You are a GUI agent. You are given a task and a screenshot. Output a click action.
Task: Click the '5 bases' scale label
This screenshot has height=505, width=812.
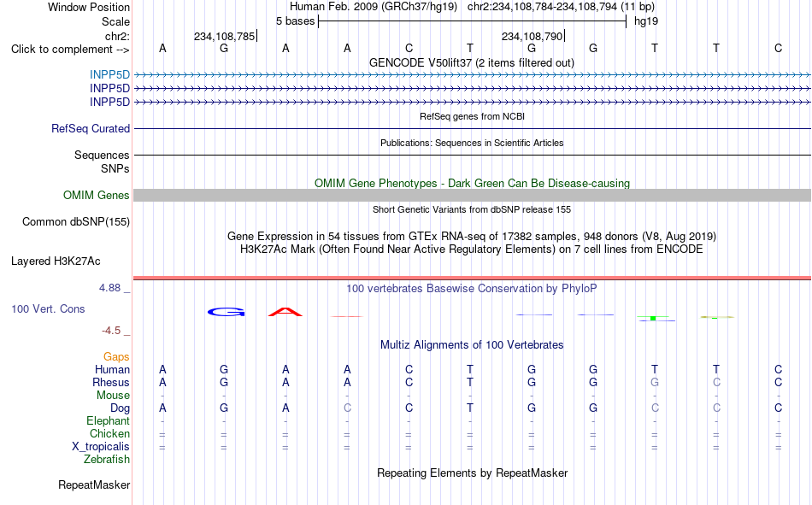tap(295, 21)
